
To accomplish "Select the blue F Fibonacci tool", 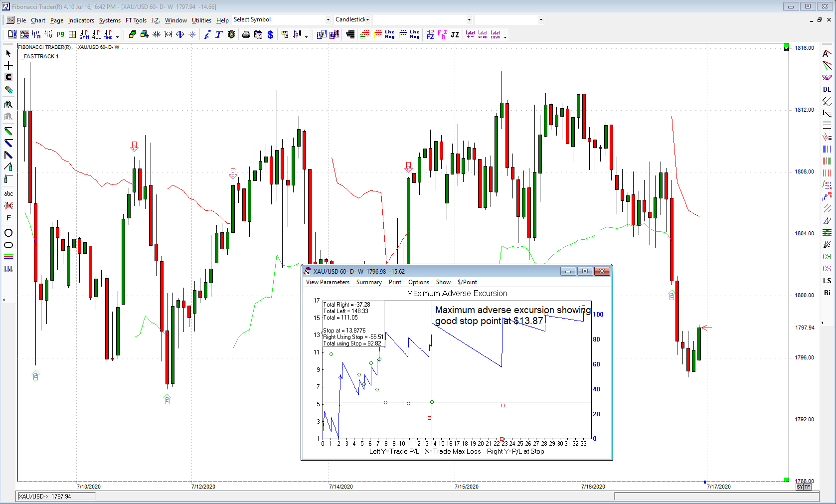I will (8, 218).
